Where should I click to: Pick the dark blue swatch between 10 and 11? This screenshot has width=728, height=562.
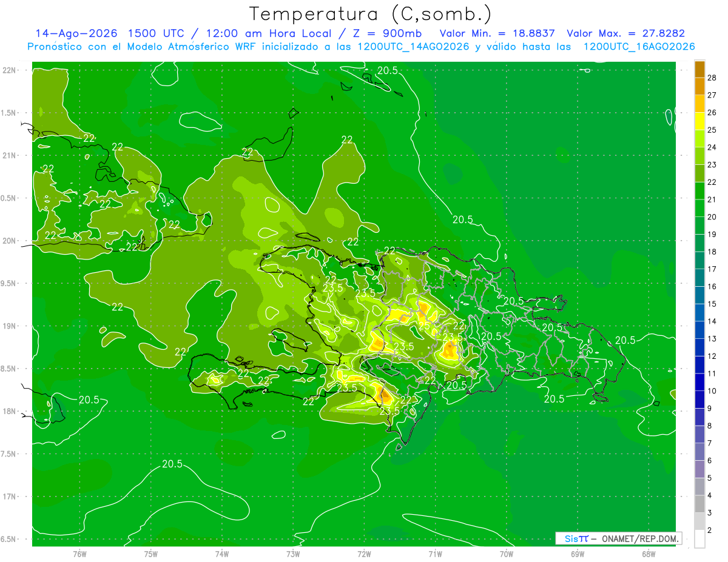(699, 383)
